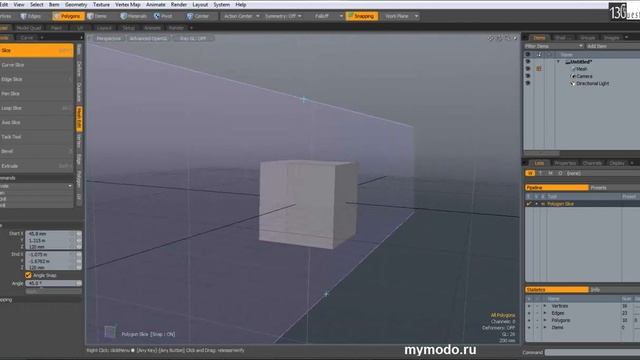Select the Bevel tool

pos(36,151)
